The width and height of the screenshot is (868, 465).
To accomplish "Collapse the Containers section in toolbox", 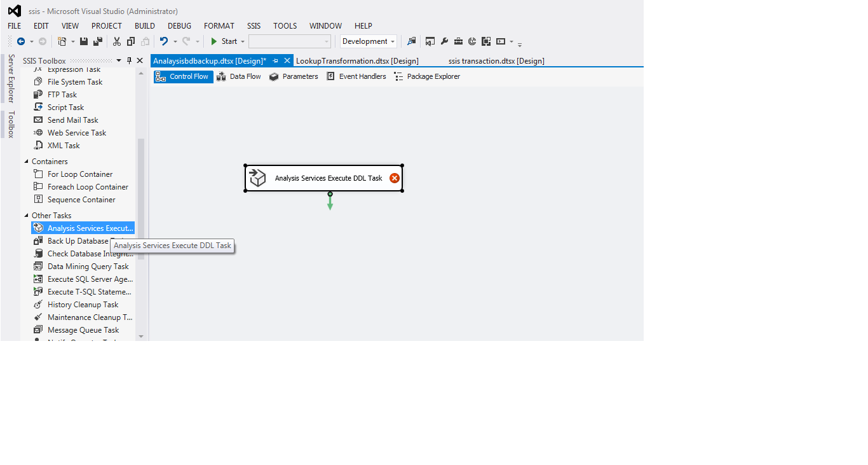I will (27, 162).
